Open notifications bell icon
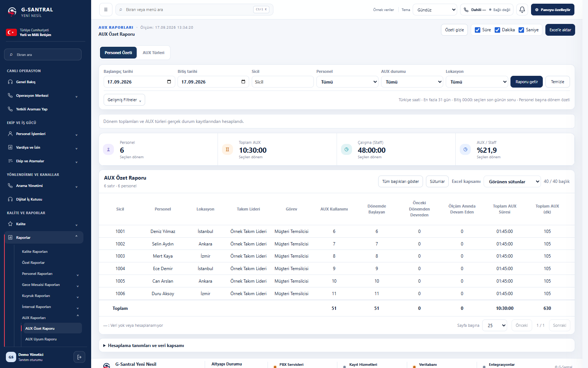 point(522,10)
